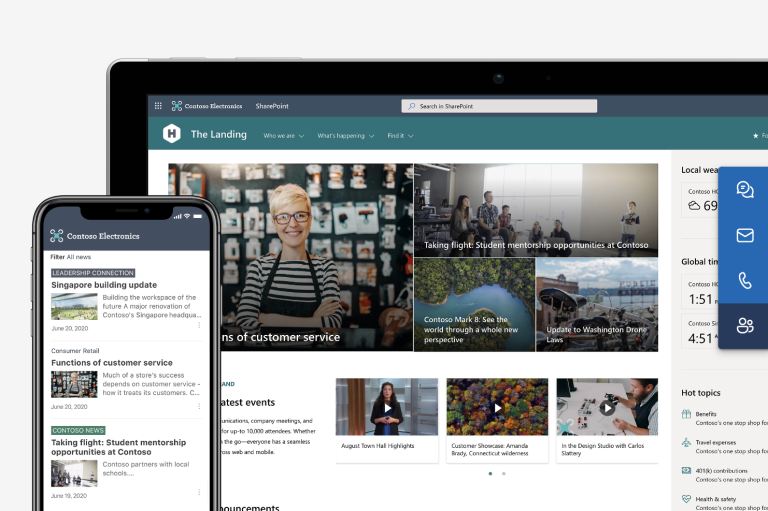The width and height of the screenshot is (768, 511).
Task: Click the June 20, 2020 date under Singapore article
Action: pyautogui.click(x=70, y=328)
